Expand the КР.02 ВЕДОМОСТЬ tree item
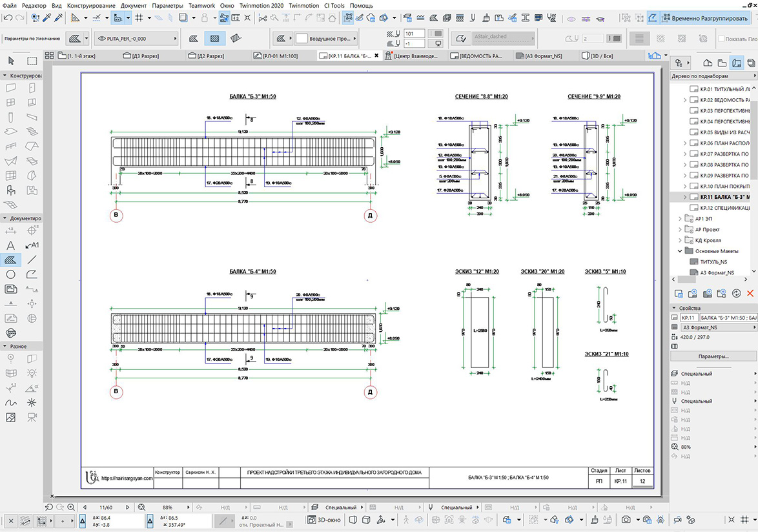The height and width of the screenshot is (532, 758). (684, 100)
